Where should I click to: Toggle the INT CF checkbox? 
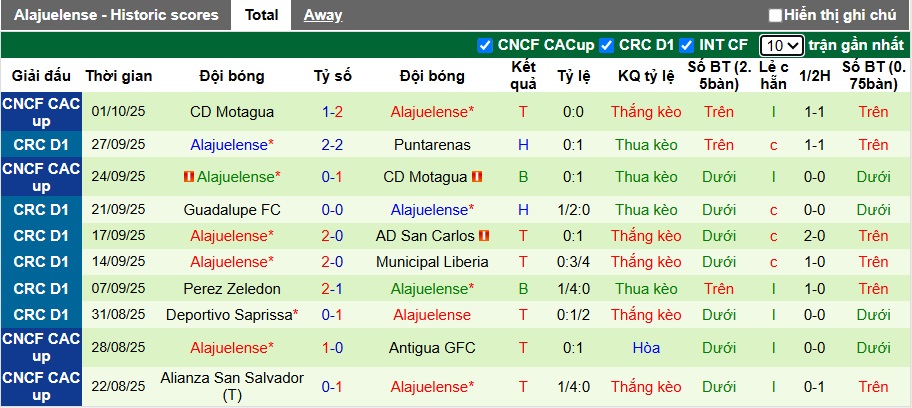687,45
